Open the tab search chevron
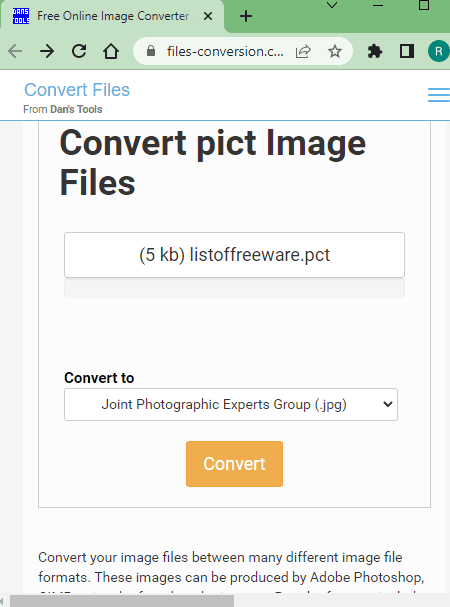Screen dimensions: 450x607 point(332,5)
